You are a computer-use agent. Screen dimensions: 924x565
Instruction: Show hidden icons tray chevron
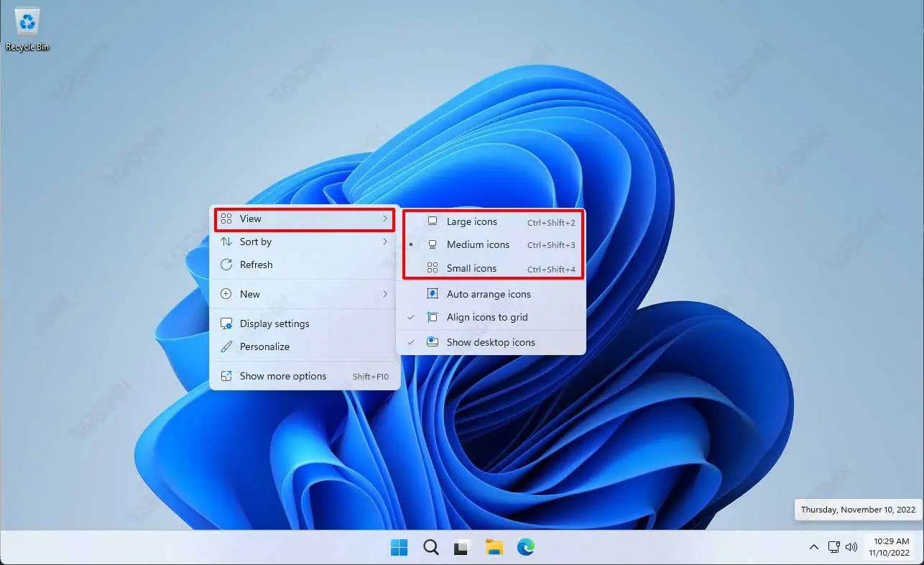pyautogui.click(x=813, y=547)
